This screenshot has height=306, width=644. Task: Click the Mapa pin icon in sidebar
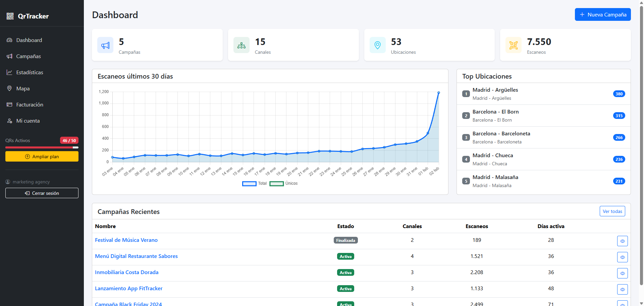(x=9, y=88)
